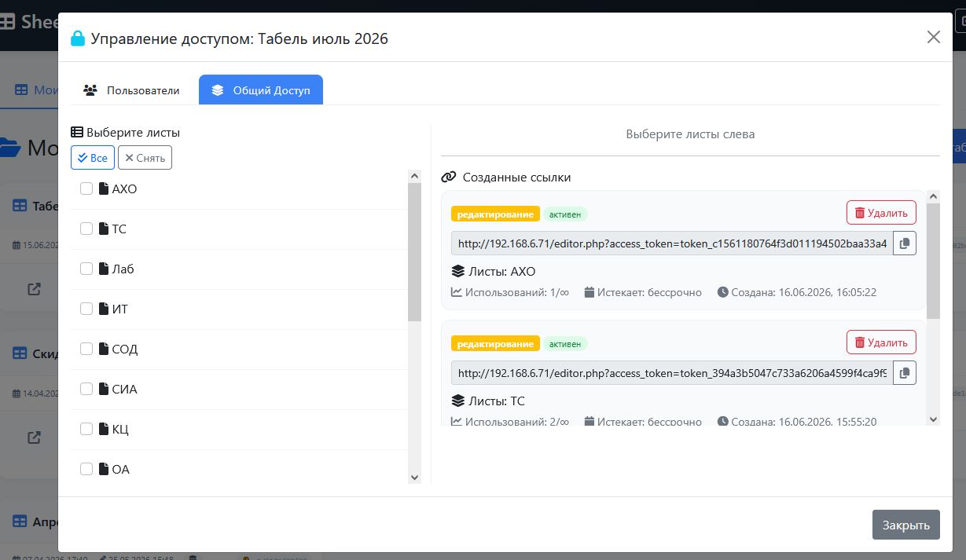The image size is (966, 560).
Task: Click the table icon beside Выберите листы
Action: (77, 133)
